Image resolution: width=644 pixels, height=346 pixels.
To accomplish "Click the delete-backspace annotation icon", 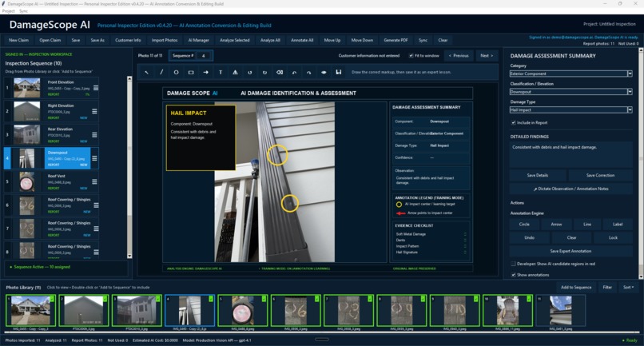I will (280, 73).
